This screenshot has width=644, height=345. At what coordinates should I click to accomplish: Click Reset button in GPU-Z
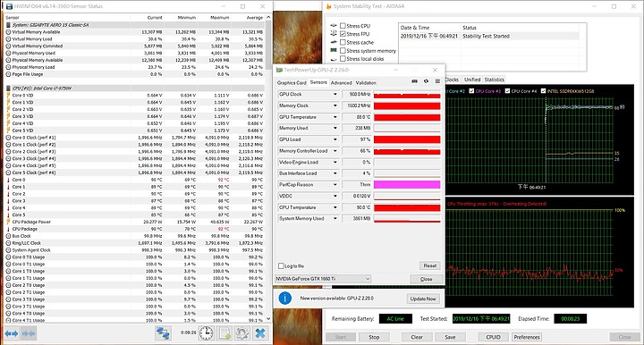coord(430,265)
